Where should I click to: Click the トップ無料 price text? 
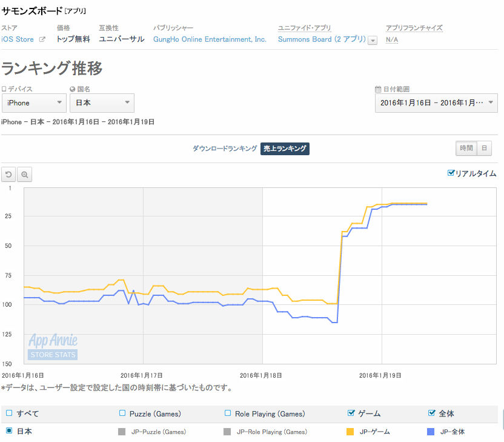pyautogui.click(x=73, y=39)
